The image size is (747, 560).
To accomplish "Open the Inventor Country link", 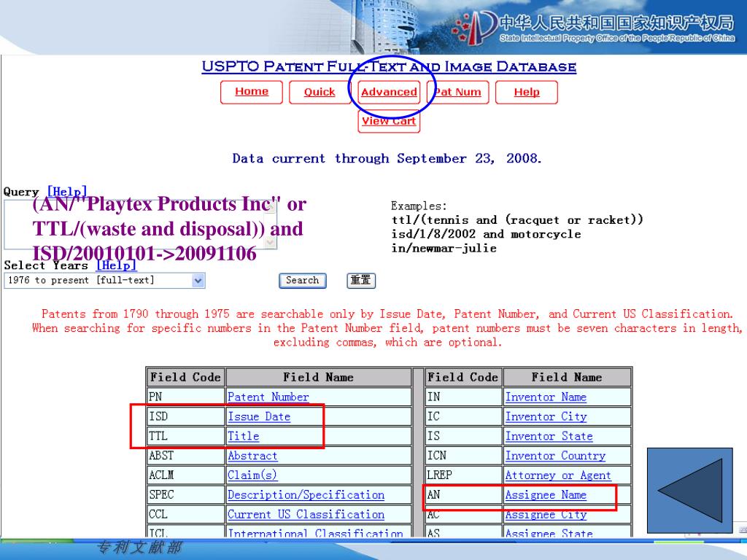I will 555,455.
